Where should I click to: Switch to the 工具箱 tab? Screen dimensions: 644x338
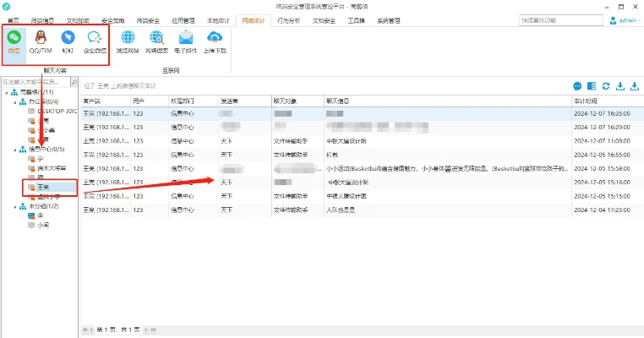356,20
